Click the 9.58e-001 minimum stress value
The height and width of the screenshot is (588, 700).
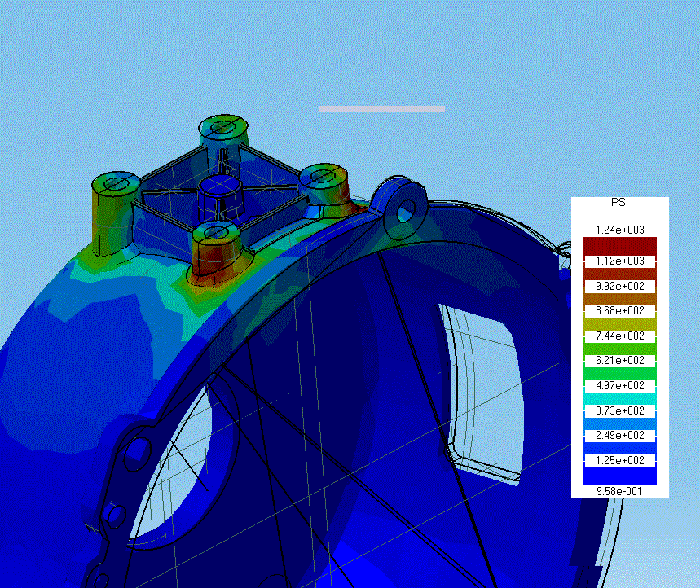tap(619, 491)
